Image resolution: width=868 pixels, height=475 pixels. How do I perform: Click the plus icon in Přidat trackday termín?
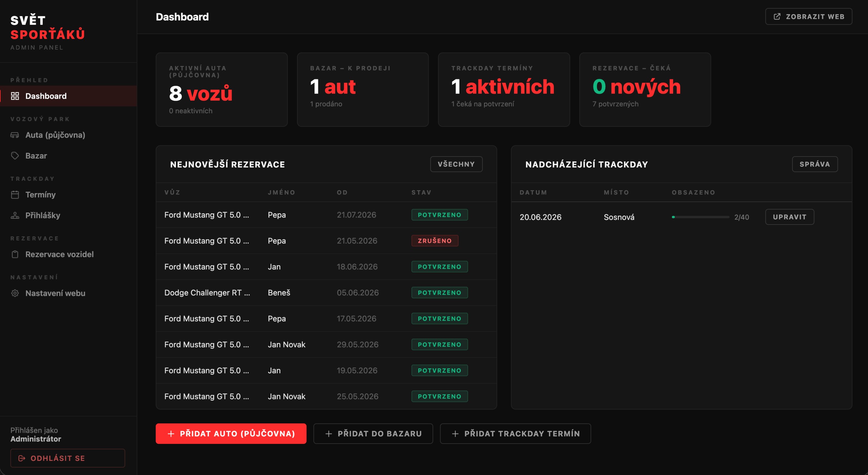[455, 434]
